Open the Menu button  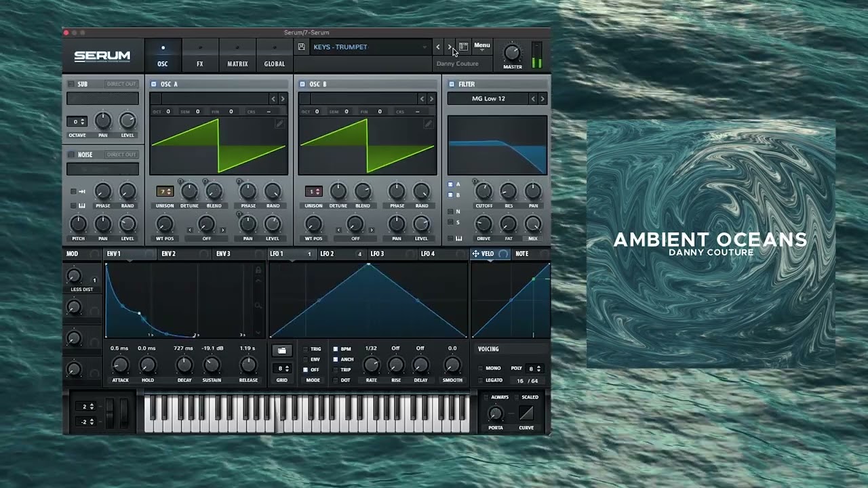[x=482, y=46]
